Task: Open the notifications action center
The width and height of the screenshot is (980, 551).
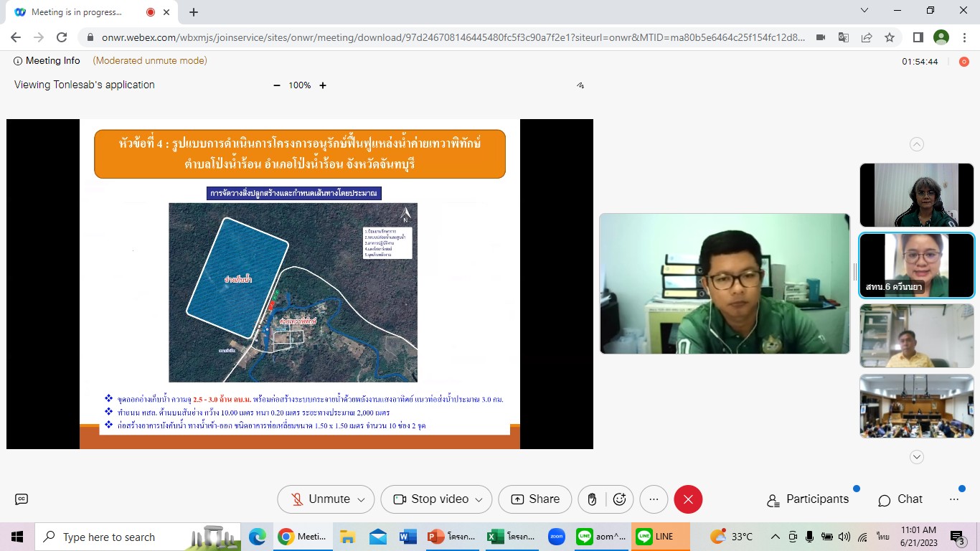Action: (958, 537)
